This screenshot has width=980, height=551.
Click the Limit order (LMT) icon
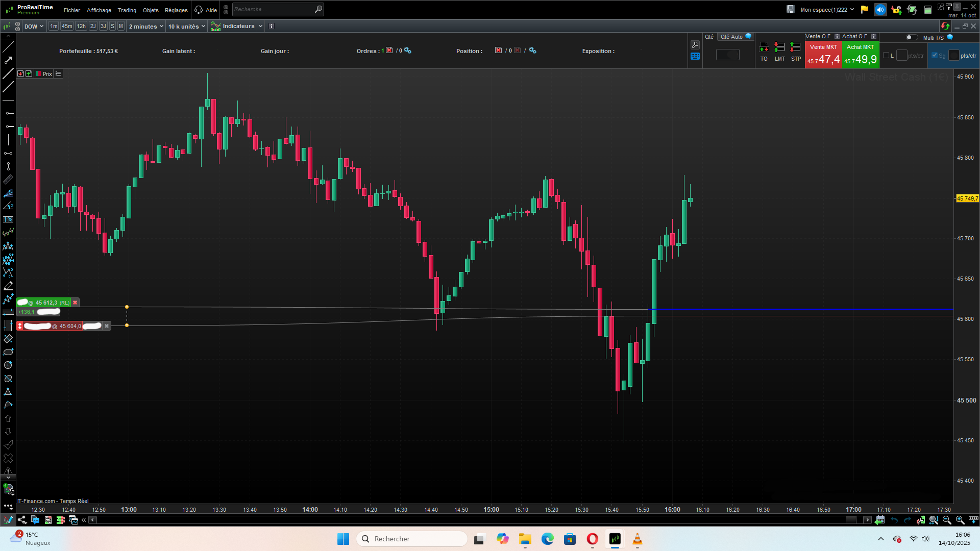pos(779,48)
